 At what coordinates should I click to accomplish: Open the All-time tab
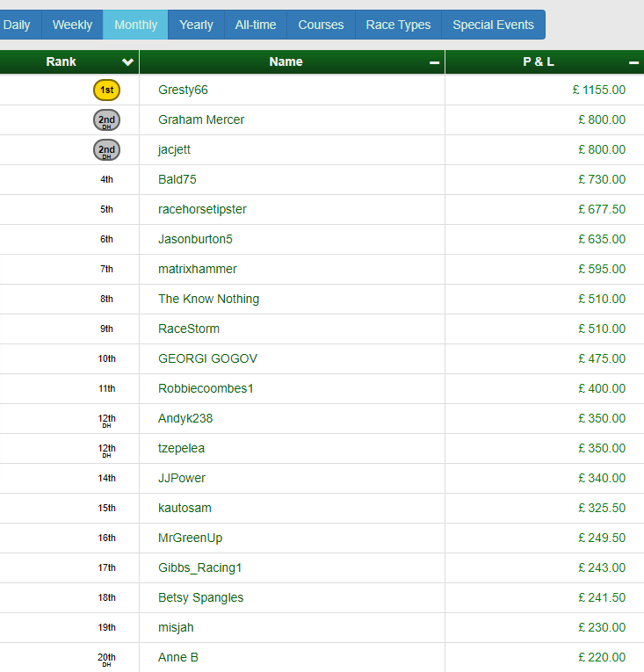point(256,25)
